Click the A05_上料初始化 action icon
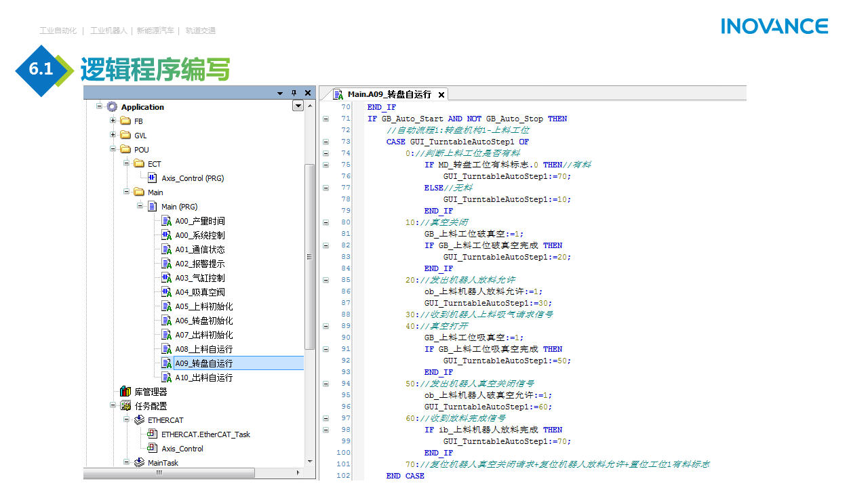Viewport: 868px width, 488px height. (166, 306)
